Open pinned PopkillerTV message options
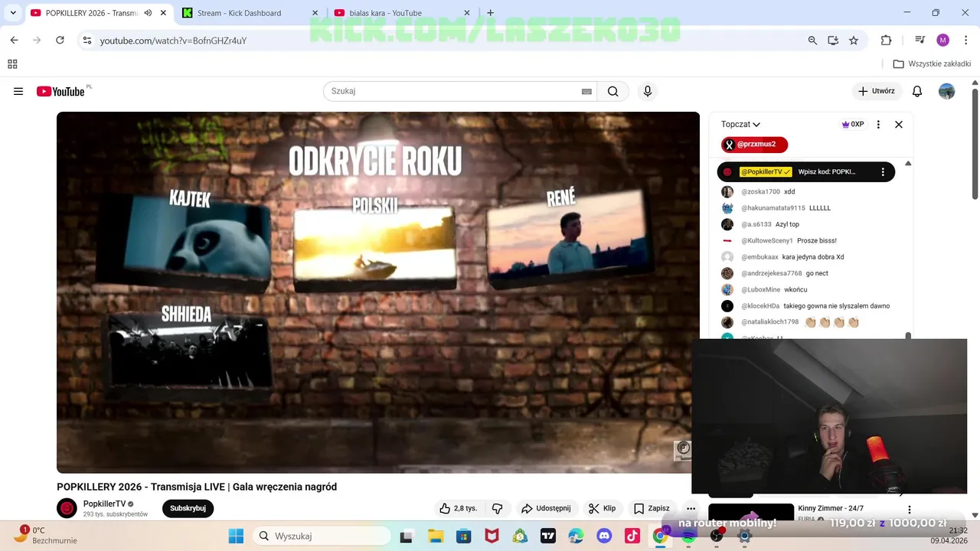This screenshot has width=980, height=551. click(x=883, y=172)
